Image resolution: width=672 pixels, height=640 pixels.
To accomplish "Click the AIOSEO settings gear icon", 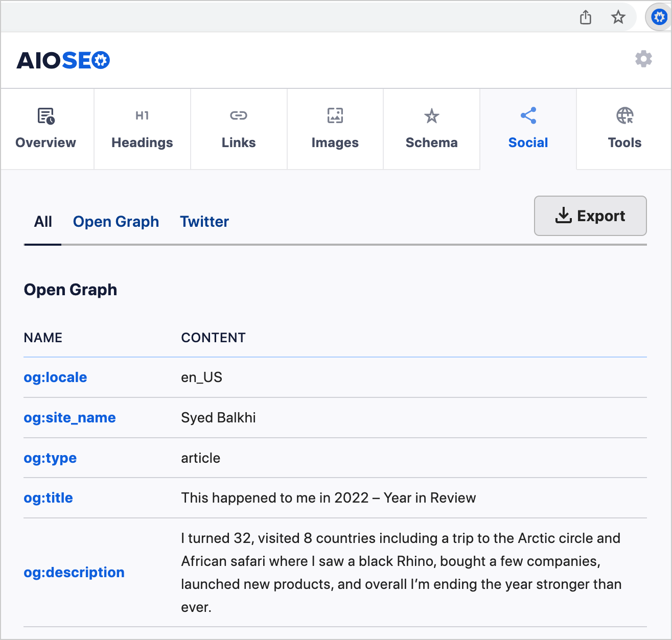I will tap(643, 59).
